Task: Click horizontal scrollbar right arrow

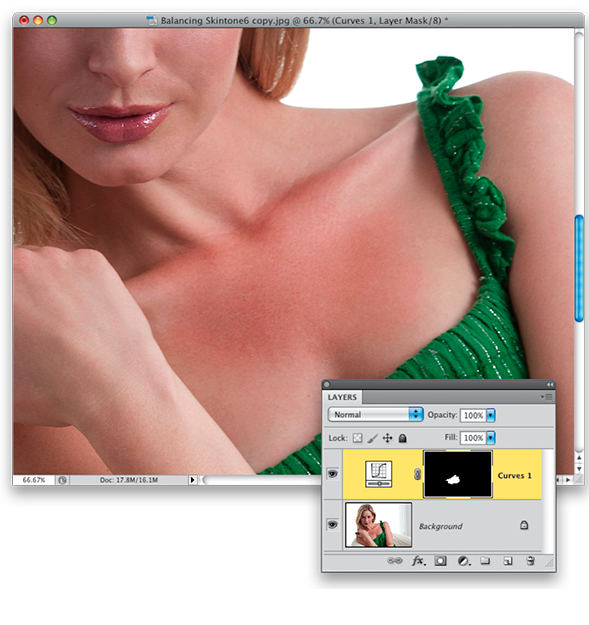Action: pos(568,480)
